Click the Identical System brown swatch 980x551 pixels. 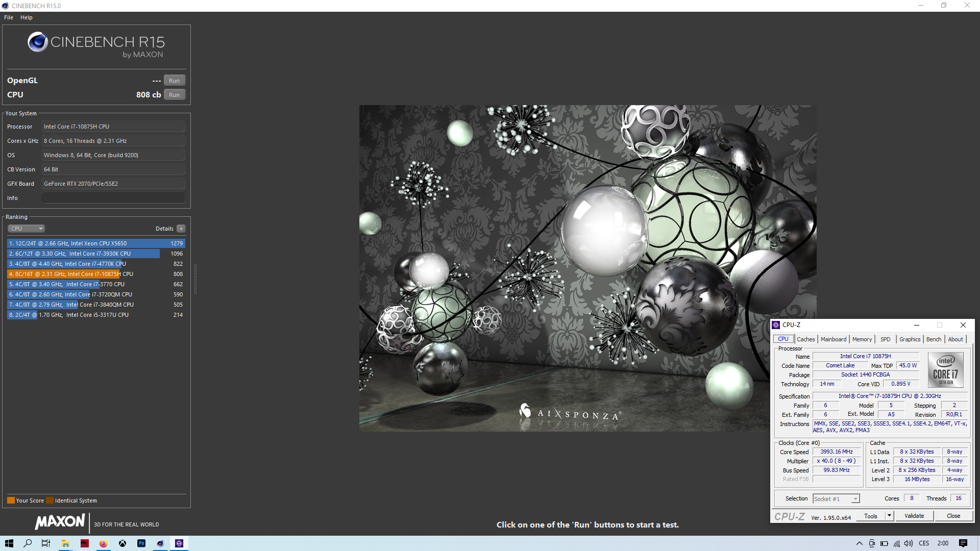tap(50, 500)
